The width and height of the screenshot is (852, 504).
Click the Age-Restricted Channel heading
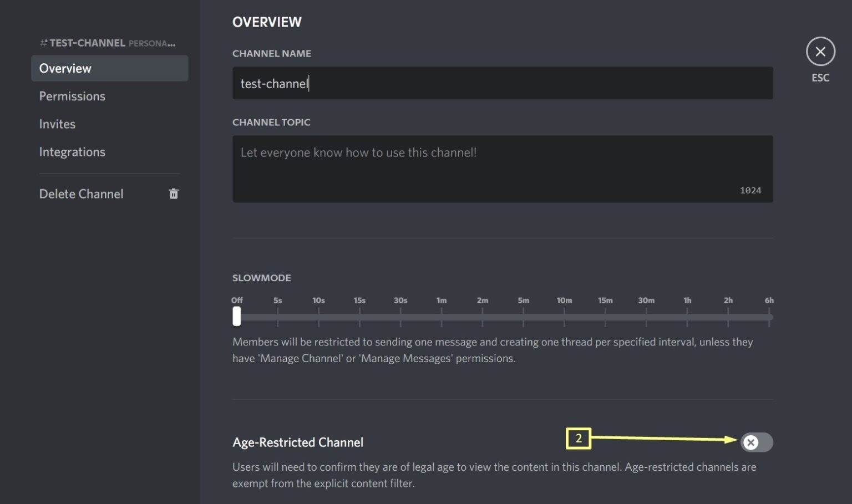pos(298,442)
